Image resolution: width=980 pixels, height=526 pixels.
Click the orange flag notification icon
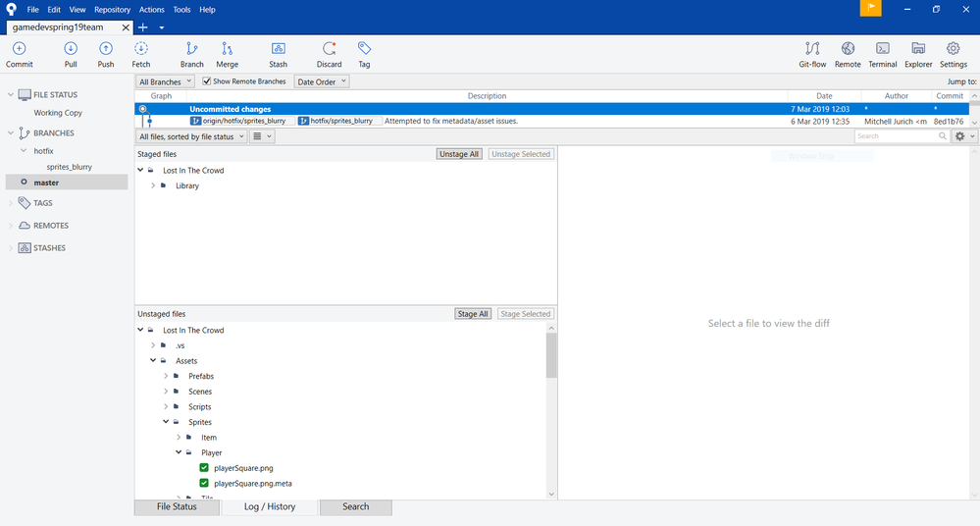pos(871,8)
